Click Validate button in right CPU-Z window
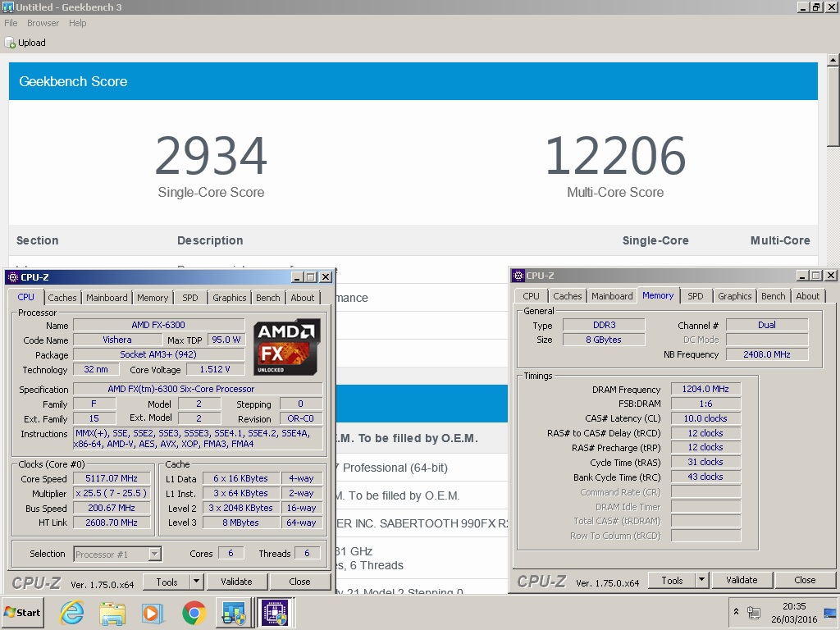 742,580
